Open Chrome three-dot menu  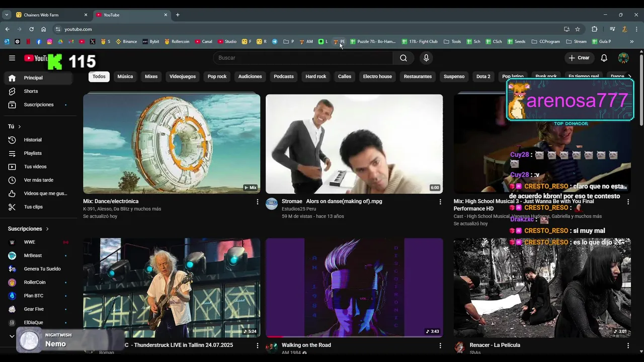tap(636, 29)
